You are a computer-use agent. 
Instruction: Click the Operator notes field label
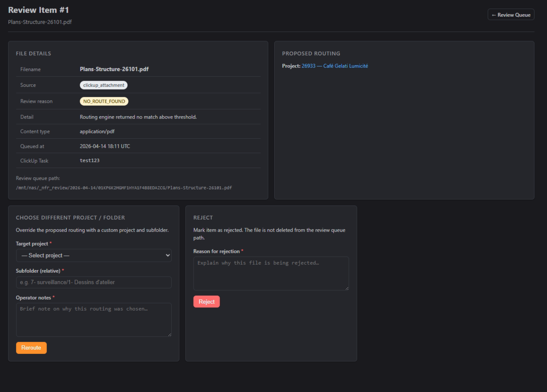[34, 298]
